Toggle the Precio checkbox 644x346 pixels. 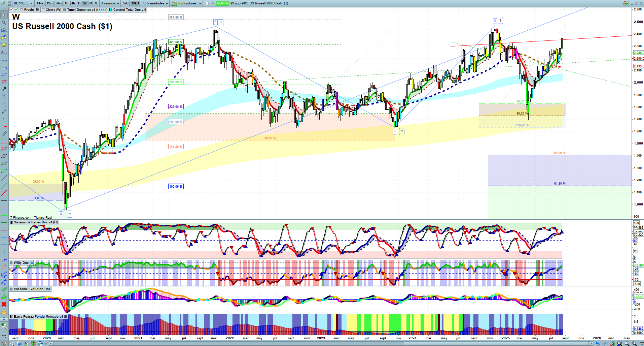click(x=22, y=10)
